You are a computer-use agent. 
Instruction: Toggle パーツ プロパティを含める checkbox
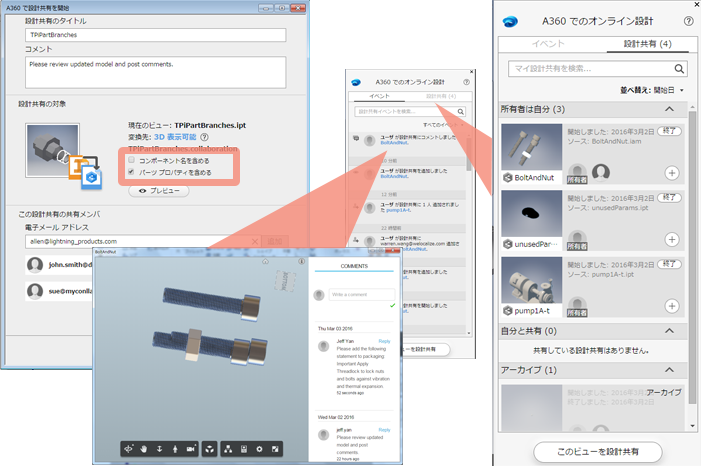[131, 172]
